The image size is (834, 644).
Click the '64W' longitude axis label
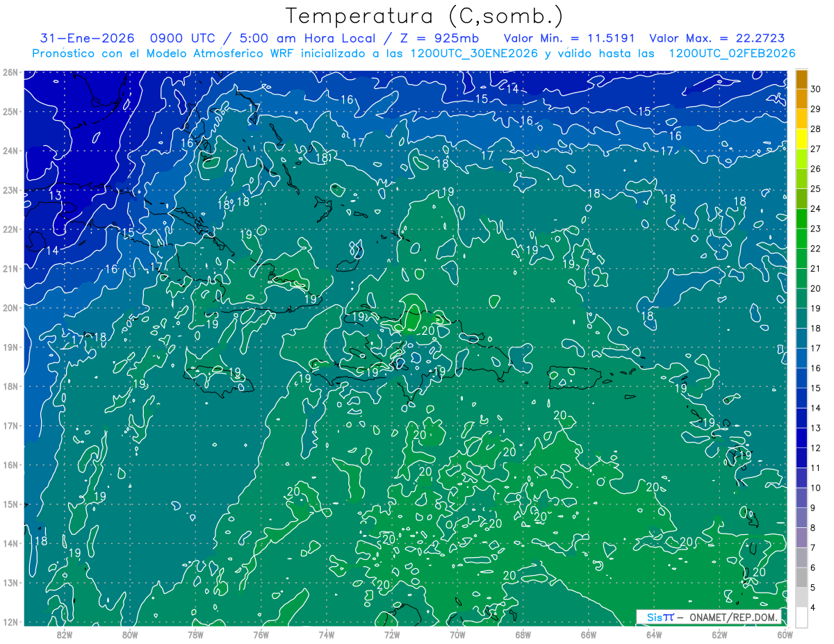coord(654,634)
